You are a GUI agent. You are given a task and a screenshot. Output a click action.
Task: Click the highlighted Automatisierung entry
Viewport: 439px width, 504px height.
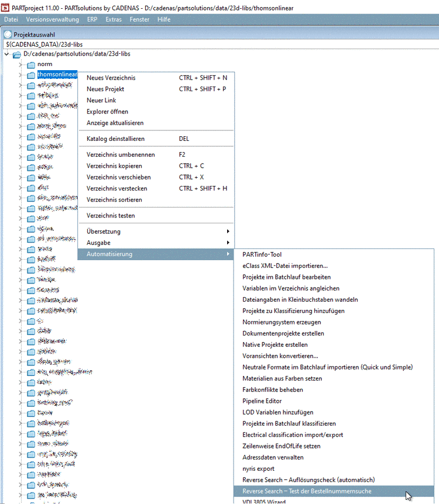pos(156,254)
